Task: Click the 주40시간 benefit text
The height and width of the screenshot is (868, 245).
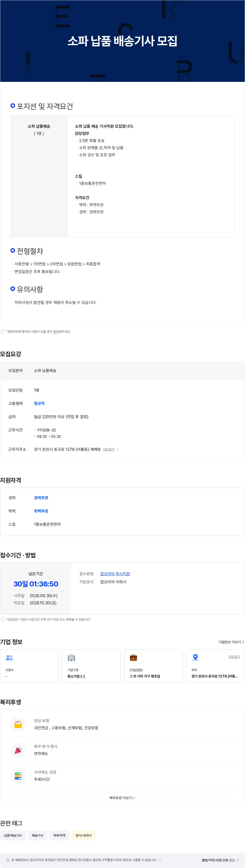Action: click(42, 779)
